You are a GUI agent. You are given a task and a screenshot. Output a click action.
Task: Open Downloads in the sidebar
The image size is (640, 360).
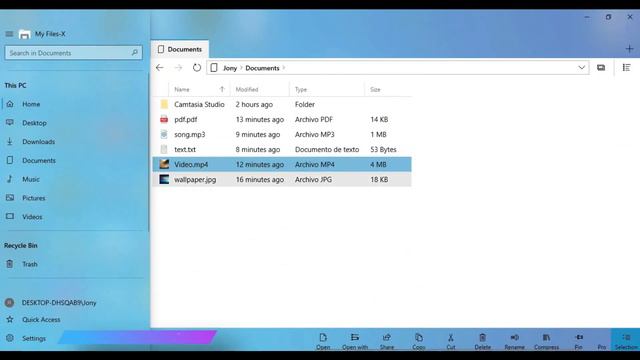(x=38, y=142)
